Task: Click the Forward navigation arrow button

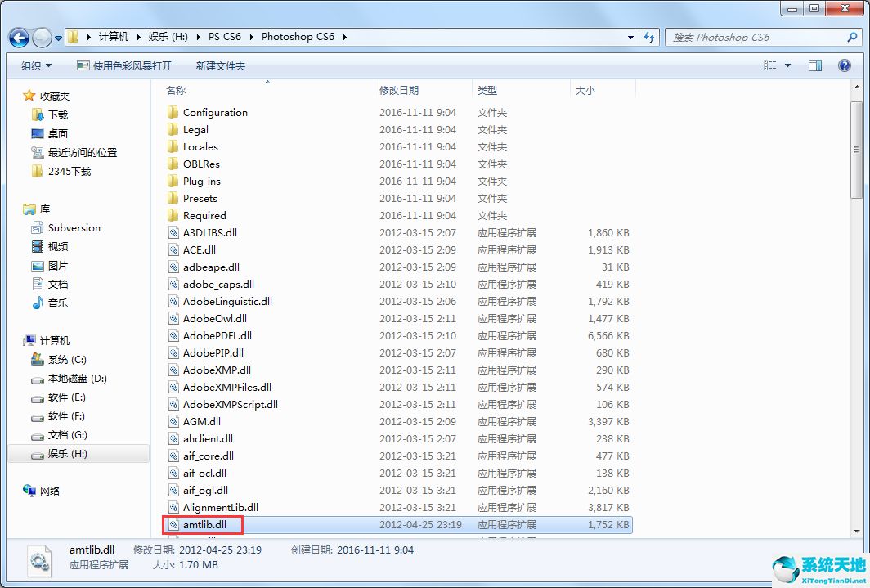Action: tap(43, 38)
